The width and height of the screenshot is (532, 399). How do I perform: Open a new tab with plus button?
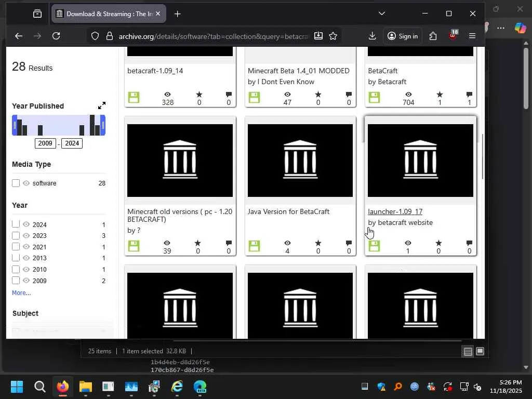click(x=178, y=14)
